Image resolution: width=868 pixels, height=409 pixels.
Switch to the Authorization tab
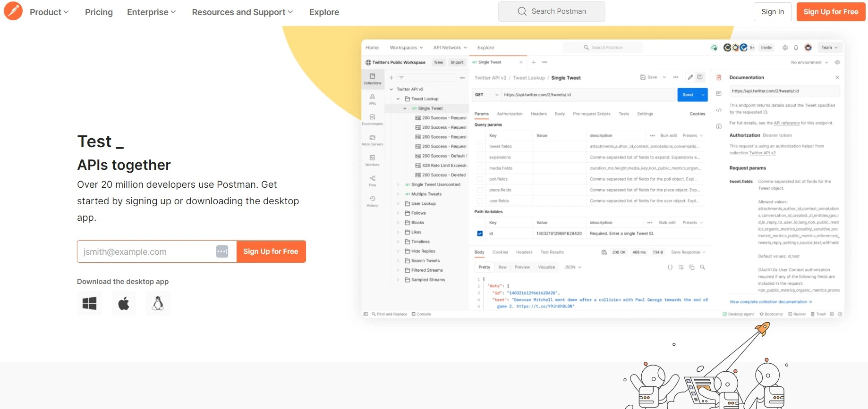(510, 114)
